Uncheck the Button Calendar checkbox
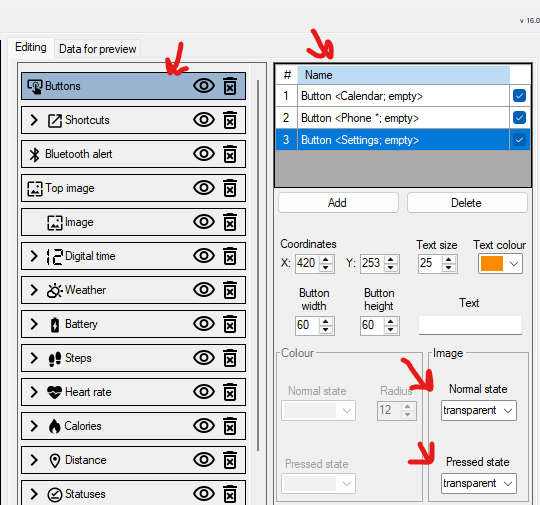540x505 pixels. pyautogui.click(x=519, y=96)
